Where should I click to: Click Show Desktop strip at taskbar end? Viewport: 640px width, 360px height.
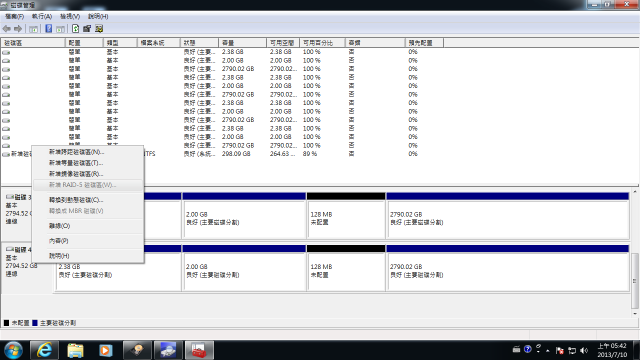pos(637,350)
